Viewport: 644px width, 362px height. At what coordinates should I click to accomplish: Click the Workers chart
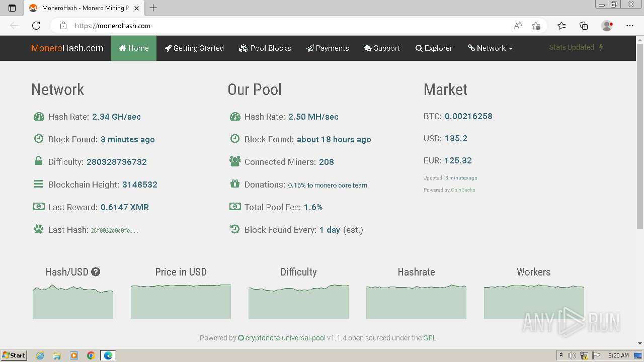point(534,302)
